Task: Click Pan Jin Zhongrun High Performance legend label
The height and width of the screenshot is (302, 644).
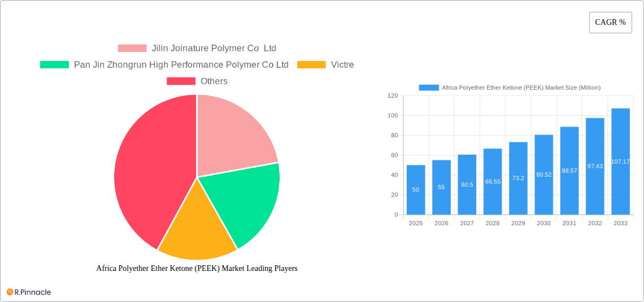Action: (181, 65)
